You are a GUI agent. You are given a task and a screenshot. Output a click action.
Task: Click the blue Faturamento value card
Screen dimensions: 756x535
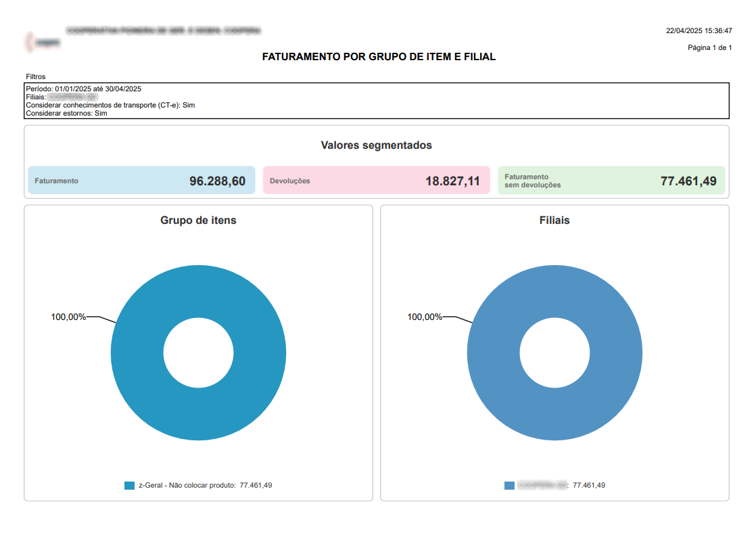(x=141, y=181)
